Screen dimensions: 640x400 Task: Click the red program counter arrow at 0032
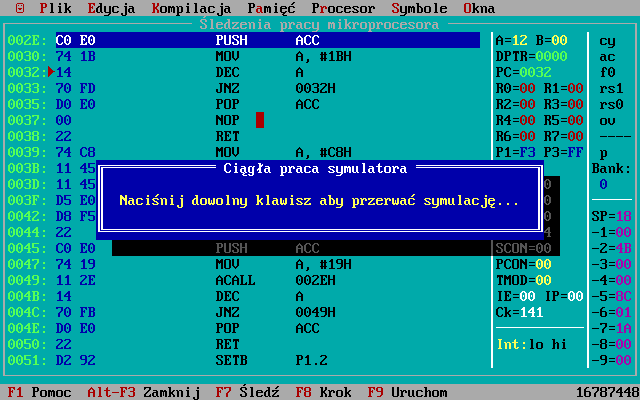pos(51,72)
